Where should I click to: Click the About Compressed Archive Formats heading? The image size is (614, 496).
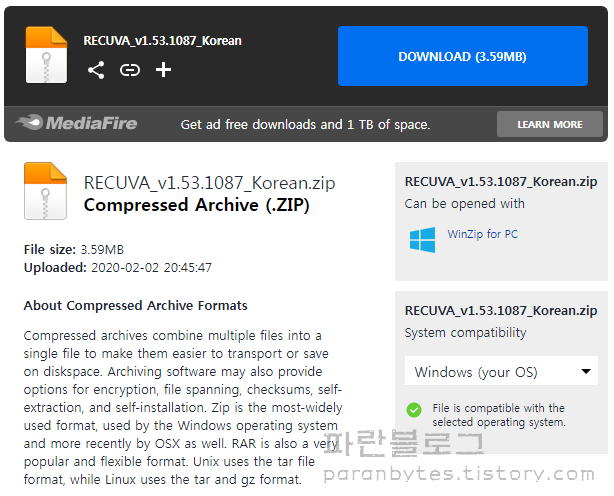pyautogui.click(x=135, y=305)
